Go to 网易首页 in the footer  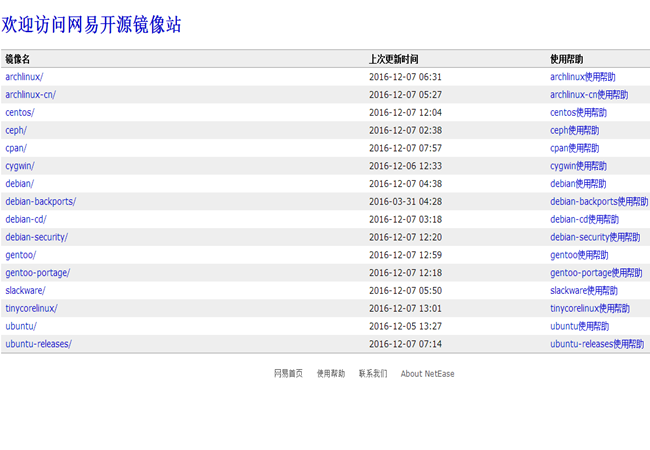coord(288,374)
